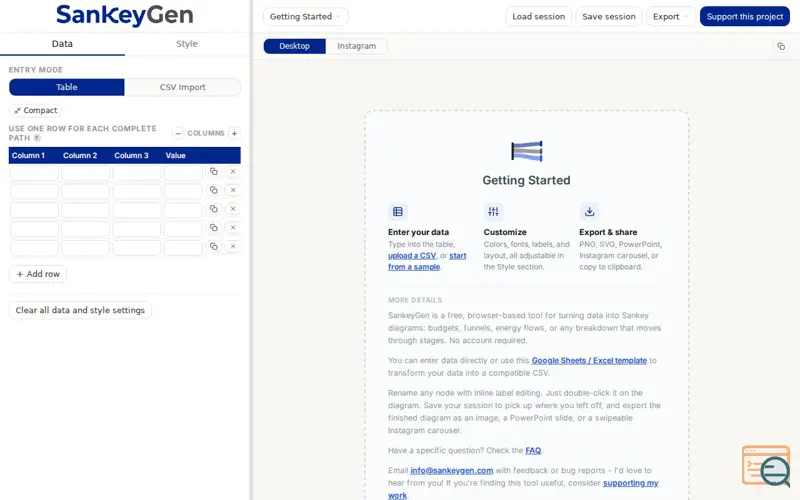
Task: Delete the fourth table row
Action: pos(233,228)
